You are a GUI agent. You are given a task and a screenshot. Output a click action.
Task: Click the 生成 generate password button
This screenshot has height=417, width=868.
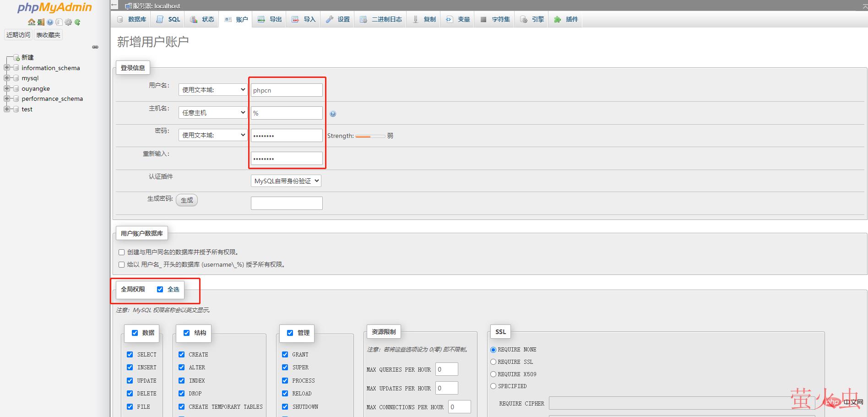click(x=187, y=200)
